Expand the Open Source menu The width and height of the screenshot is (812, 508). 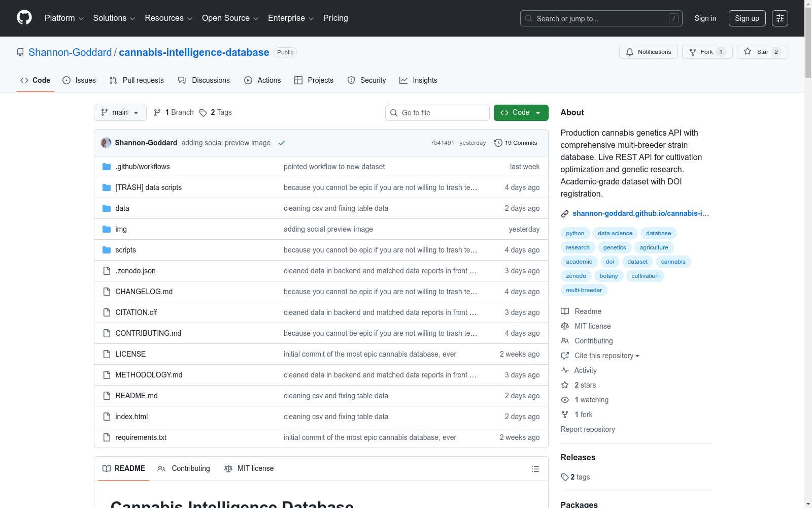(x=230, y=18)
